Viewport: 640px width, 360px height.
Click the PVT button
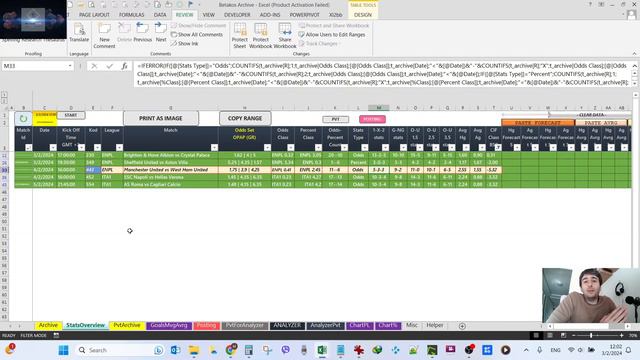[x=336, y=119]
